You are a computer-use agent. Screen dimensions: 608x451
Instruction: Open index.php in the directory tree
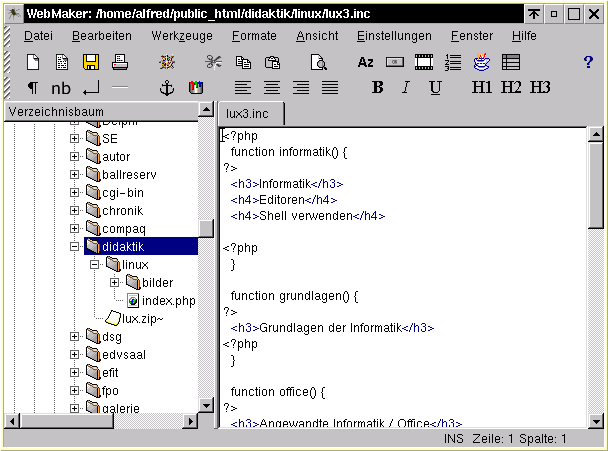coord(168,301)
